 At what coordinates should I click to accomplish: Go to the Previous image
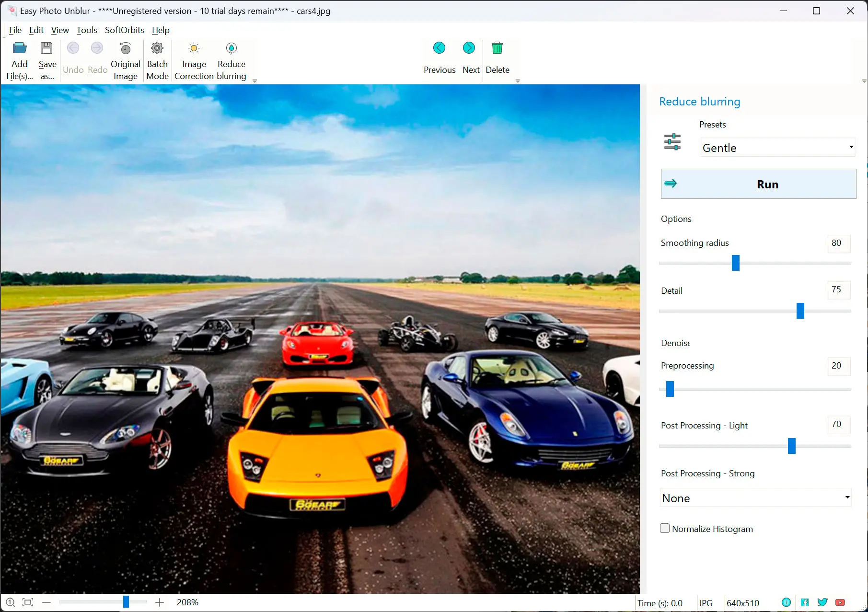(439, 48)
